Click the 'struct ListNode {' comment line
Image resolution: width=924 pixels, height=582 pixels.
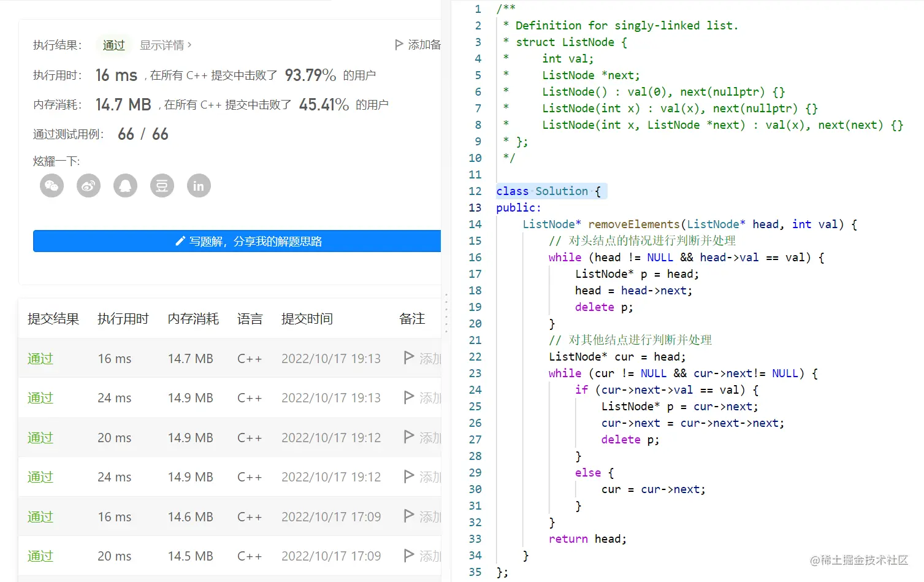565,42
